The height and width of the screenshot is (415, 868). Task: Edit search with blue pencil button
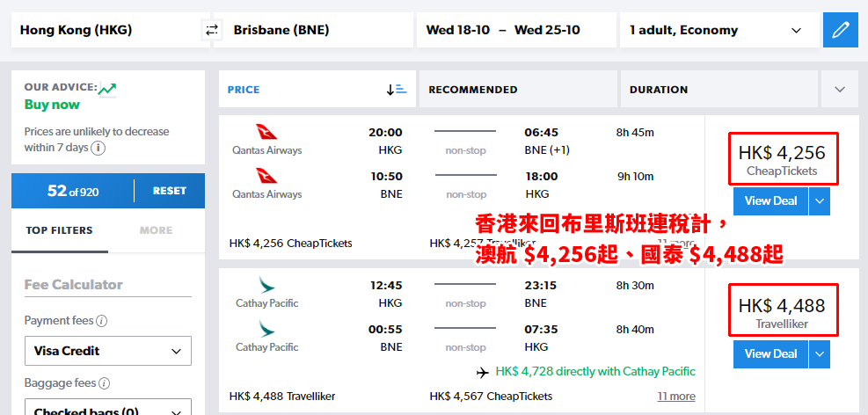tap(841, 30)
